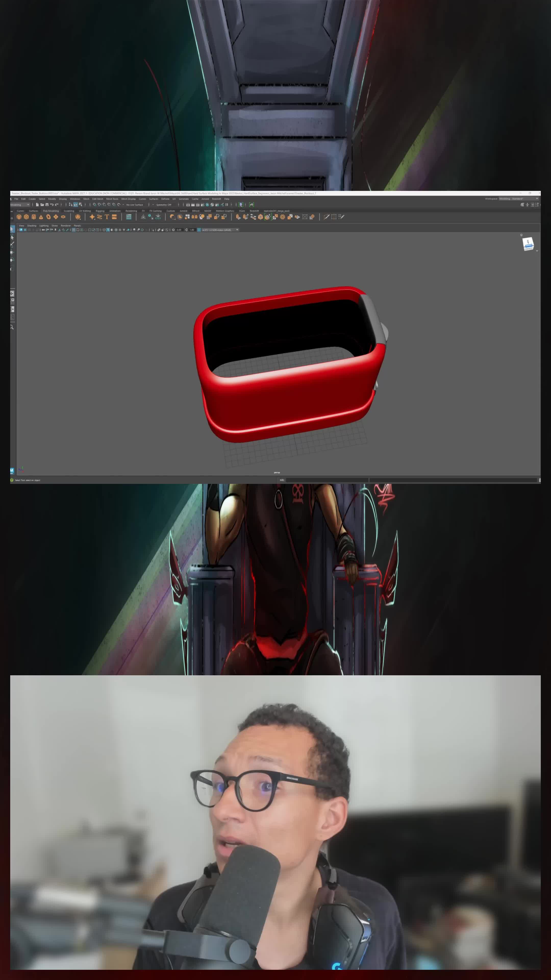The image size is (551, 980).
Task: Click the viewport exposure value field 0.00
Action: pos(179,230)
